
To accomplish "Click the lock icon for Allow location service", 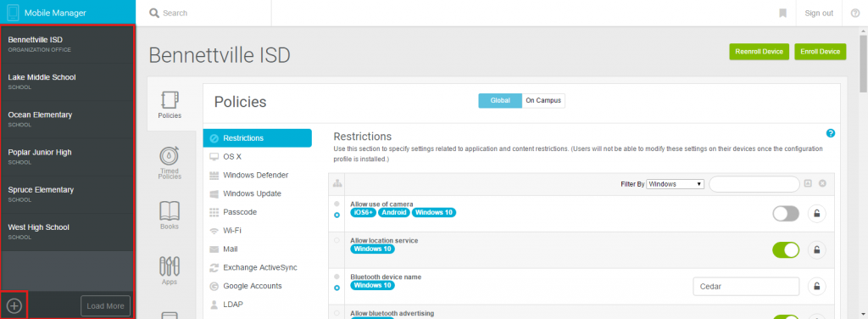I will pyautogui.click(x=816, y=250).
